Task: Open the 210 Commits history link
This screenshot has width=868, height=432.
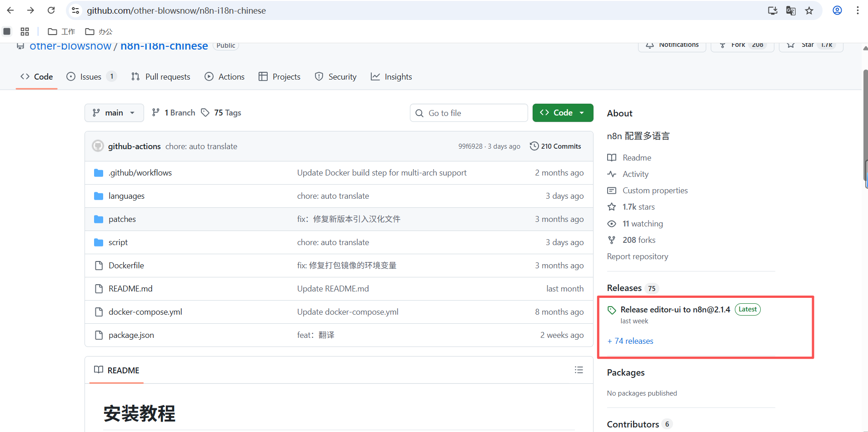Action: pos(555,146)
